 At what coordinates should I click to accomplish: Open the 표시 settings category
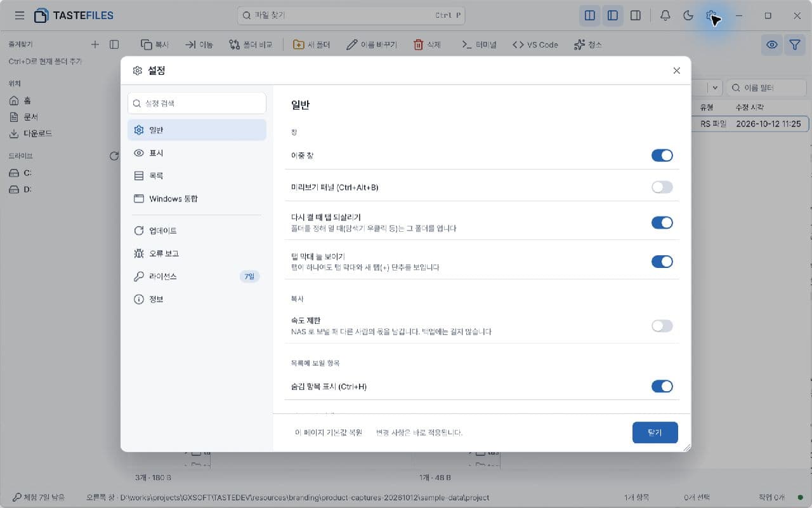[x=197, y=153]
